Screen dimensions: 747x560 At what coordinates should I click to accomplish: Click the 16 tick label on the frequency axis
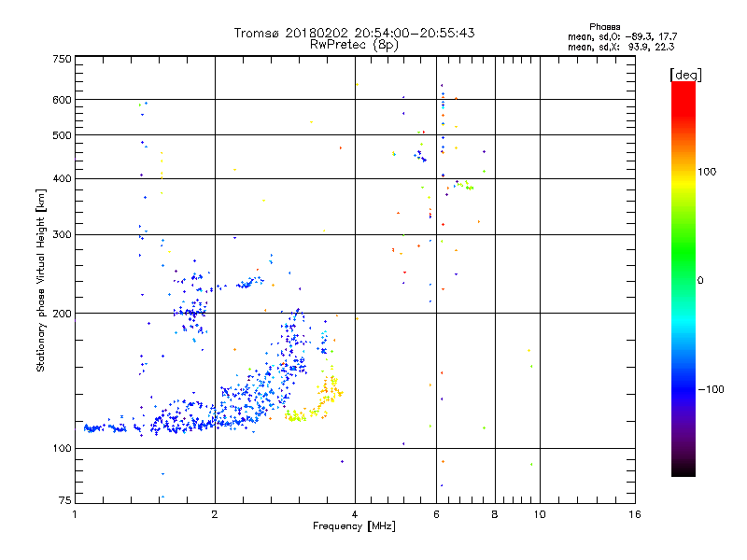635,514
